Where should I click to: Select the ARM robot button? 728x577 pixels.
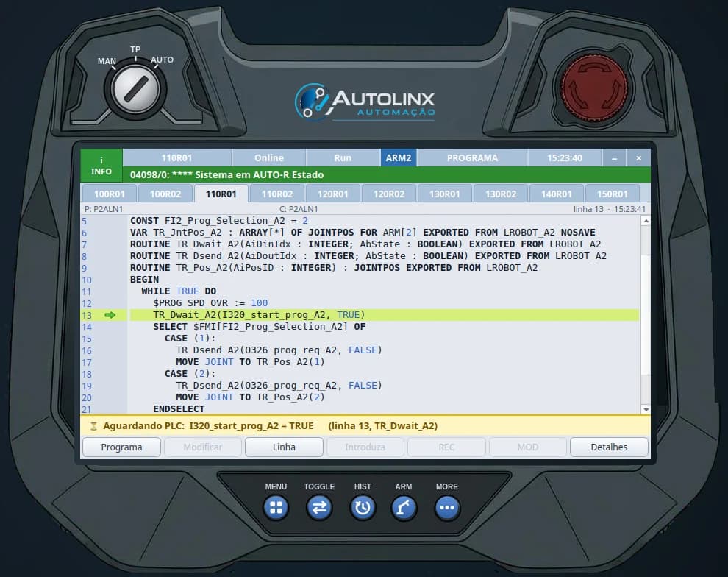pos(404,507)
